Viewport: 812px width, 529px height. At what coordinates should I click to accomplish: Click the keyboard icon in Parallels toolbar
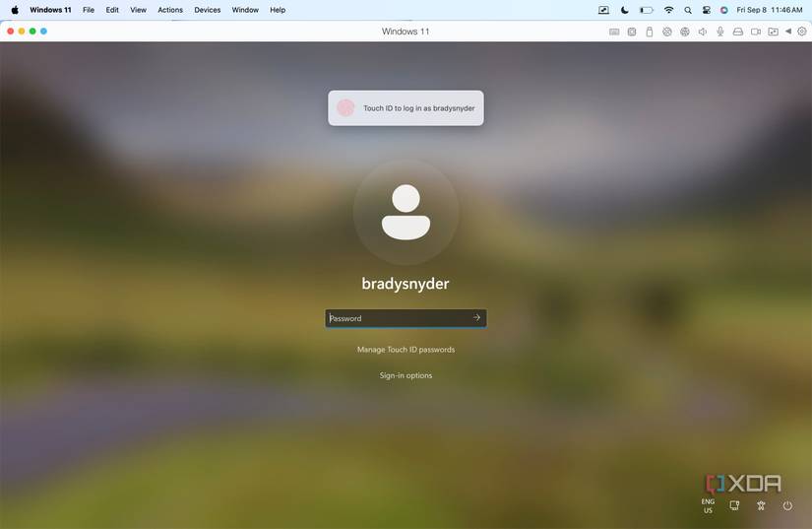click(x=614, y=32)
